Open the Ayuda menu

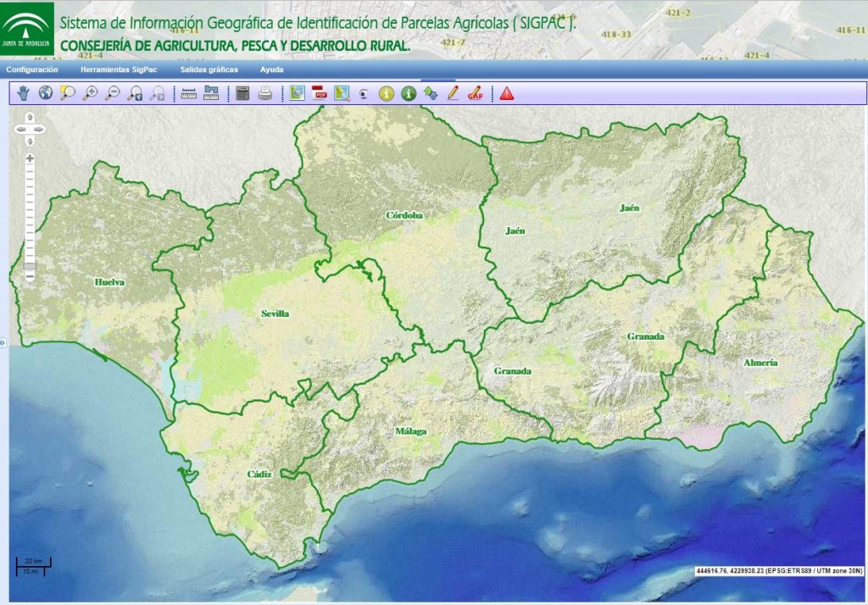click(271, 69)
